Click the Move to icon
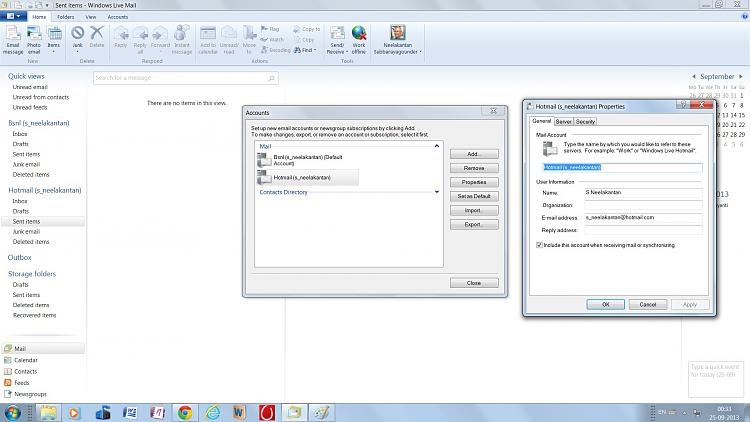 click(x=249, y=40)
